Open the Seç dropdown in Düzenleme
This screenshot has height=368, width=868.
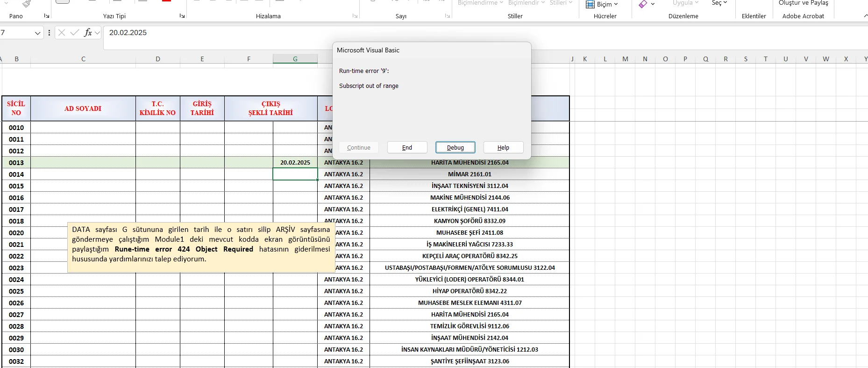(x=719, y=3)
